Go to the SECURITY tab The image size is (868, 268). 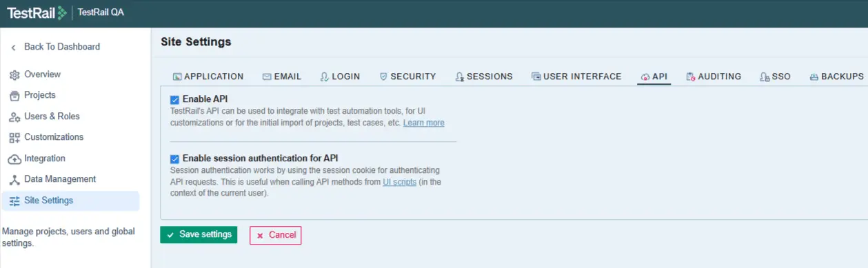click(x=407, y=77)
